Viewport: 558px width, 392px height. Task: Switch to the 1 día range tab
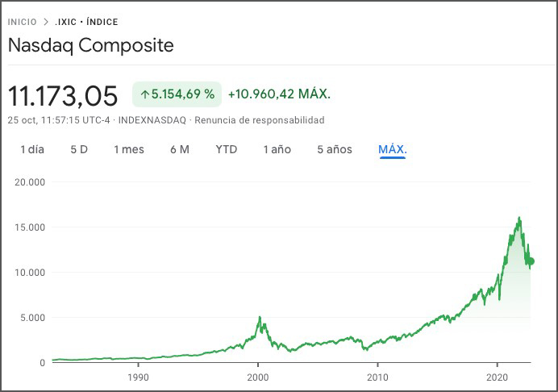pos(32,149)
